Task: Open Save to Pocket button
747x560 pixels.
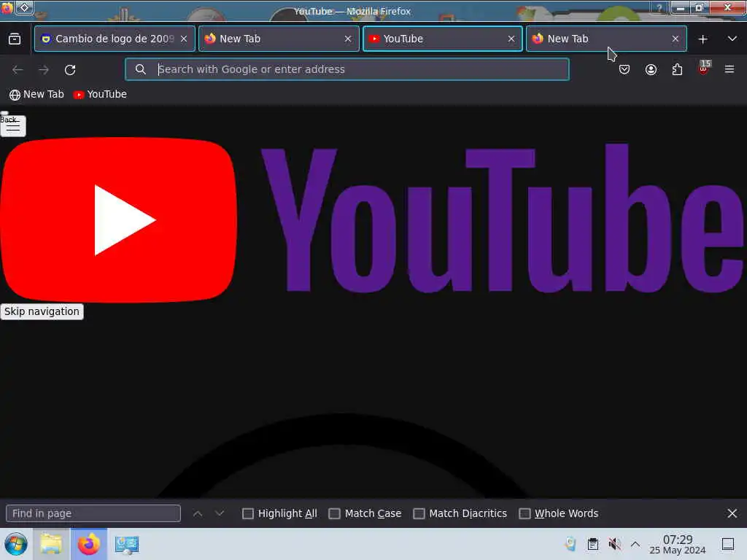Action: (624, 69)
